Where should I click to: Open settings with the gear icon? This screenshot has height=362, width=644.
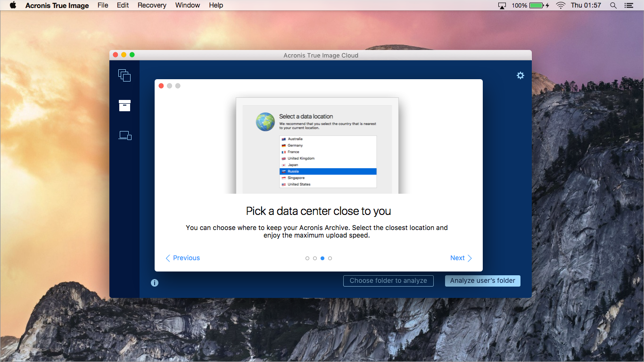[520, 75]
